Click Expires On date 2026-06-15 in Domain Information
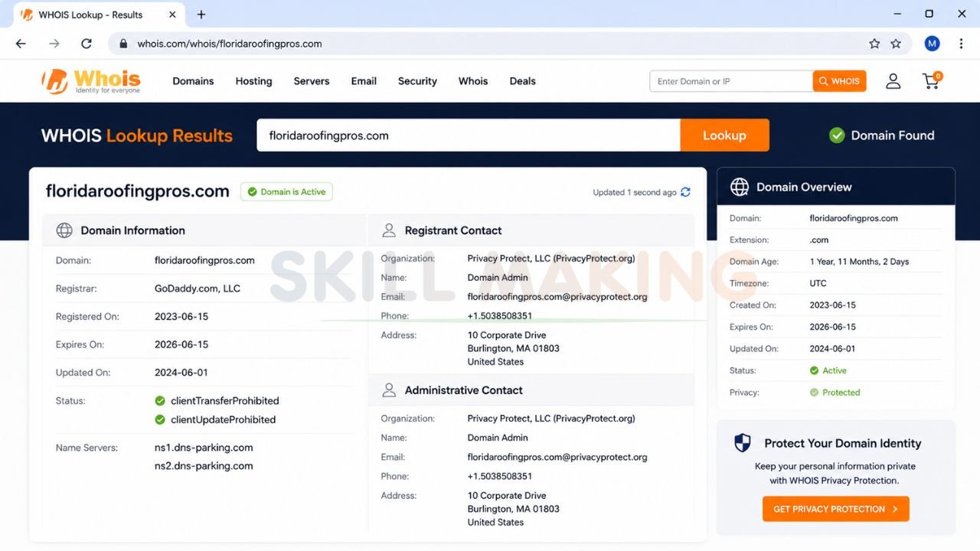This screenshot has width=980, height=551. coord(181,344)
